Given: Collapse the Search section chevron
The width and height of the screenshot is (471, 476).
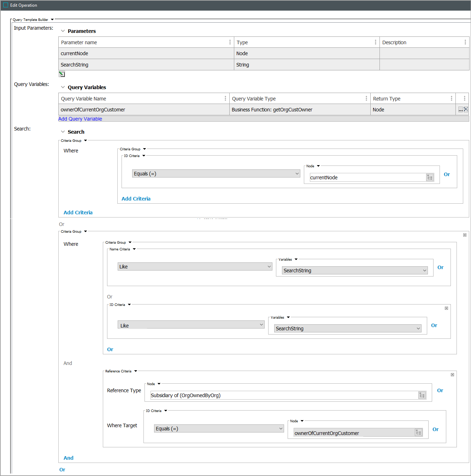Looking at the screenshot, I should pos(63,132).
